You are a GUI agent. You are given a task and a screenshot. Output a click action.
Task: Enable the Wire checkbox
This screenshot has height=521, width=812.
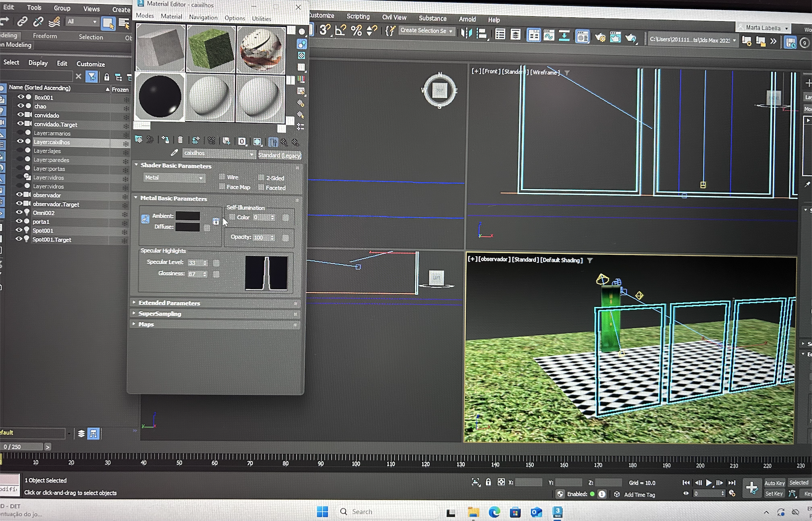pos(222,177)
